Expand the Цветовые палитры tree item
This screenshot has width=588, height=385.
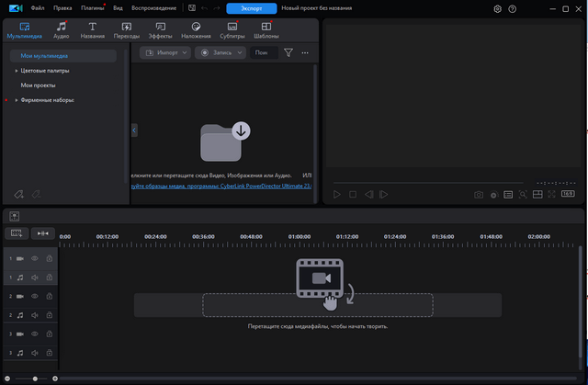[x=17, y=71]
